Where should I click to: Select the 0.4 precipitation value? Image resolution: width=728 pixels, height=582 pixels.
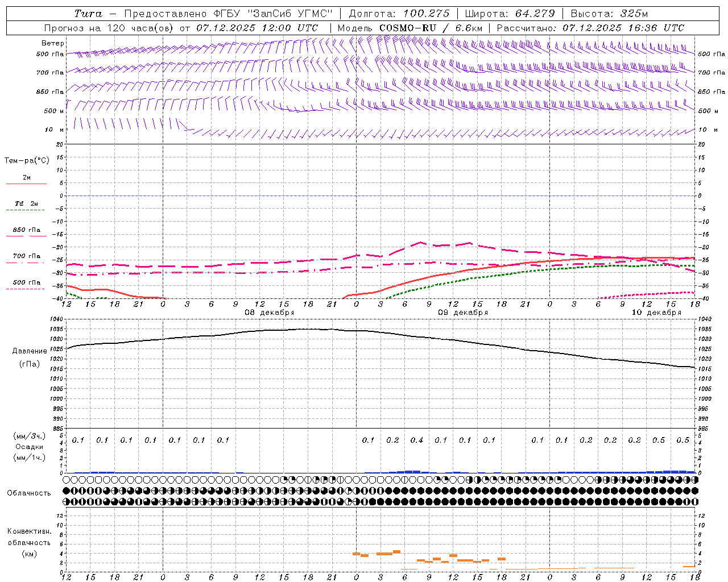click(417, 440)
